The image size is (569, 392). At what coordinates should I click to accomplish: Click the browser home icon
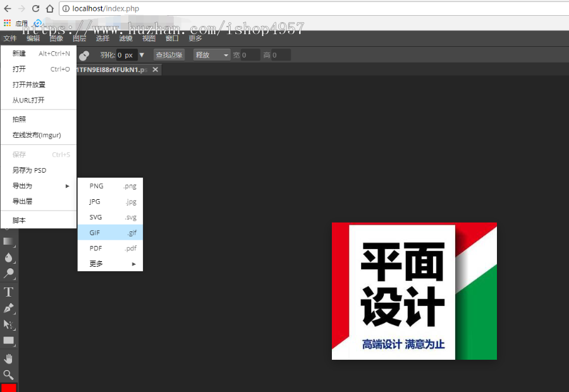[50, 8]
